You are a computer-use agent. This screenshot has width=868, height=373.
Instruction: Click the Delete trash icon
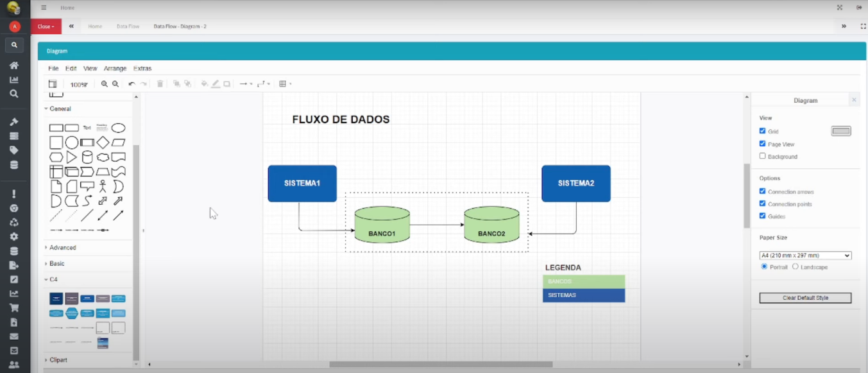tap(160, 84)
